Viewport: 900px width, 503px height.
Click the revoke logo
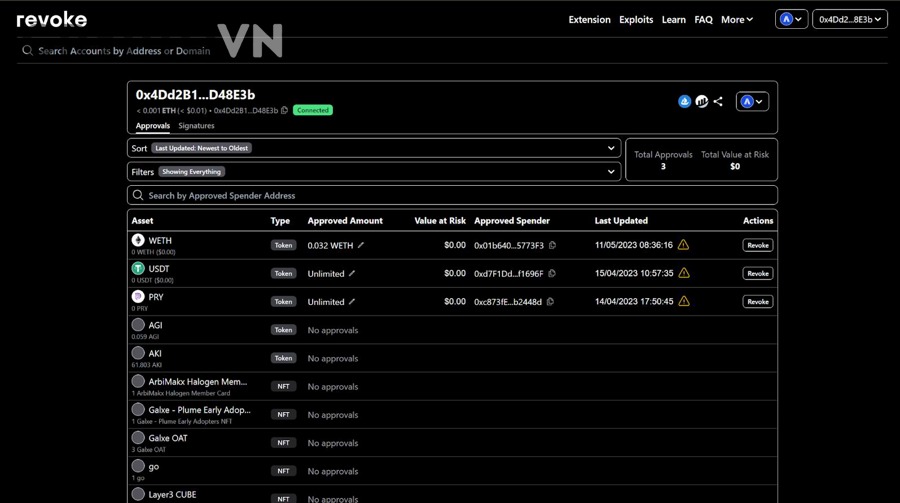pos(52,20)
